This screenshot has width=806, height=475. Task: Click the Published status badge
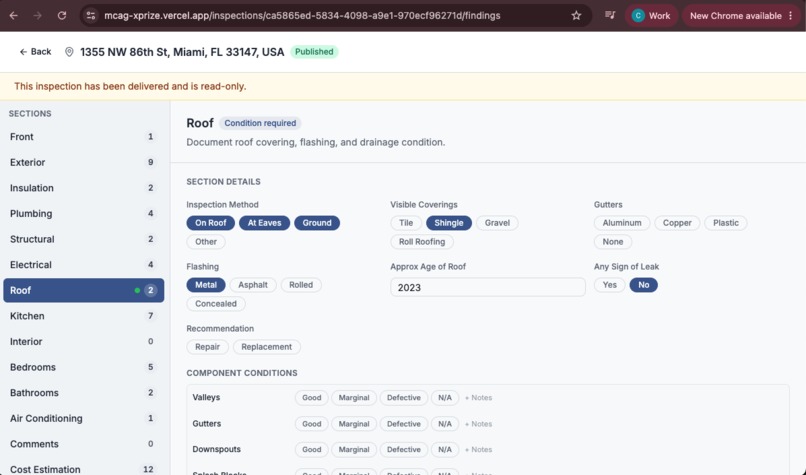(x=314, y=51)
